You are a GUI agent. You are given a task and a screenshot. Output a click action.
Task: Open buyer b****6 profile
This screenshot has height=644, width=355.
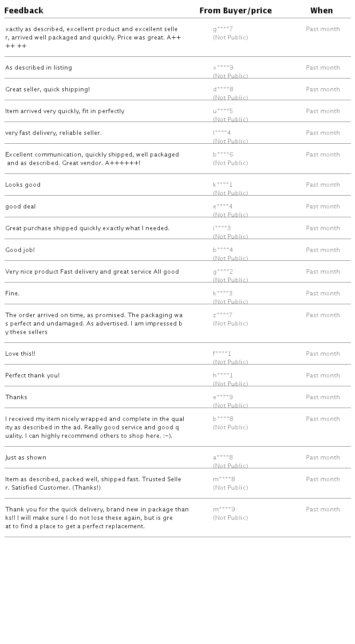tap(223, 155)
